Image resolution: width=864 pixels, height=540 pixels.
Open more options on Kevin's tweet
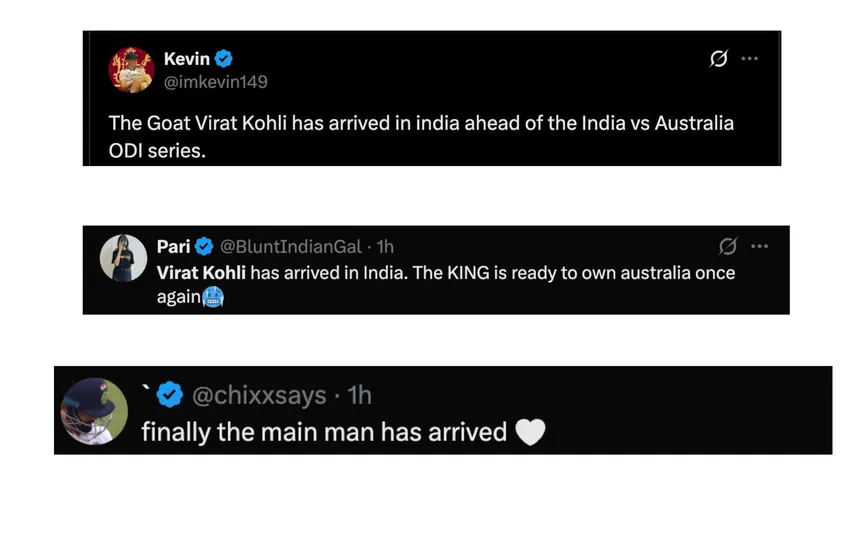pos(749,59)
